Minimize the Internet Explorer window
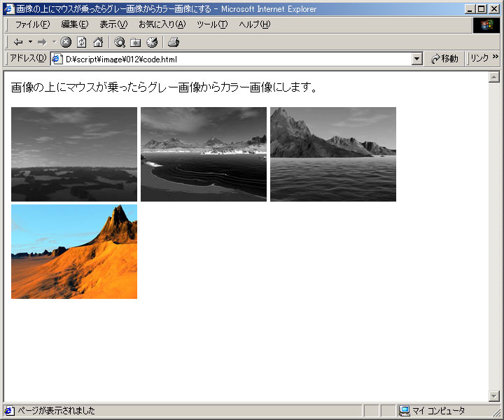The height and width of the screenshot is (420, 504). pos(470,9)
